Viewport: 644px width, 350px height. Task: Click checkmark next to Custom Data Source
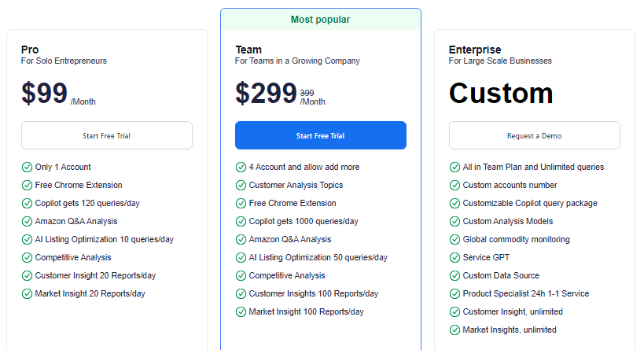[x=454, y=275]
